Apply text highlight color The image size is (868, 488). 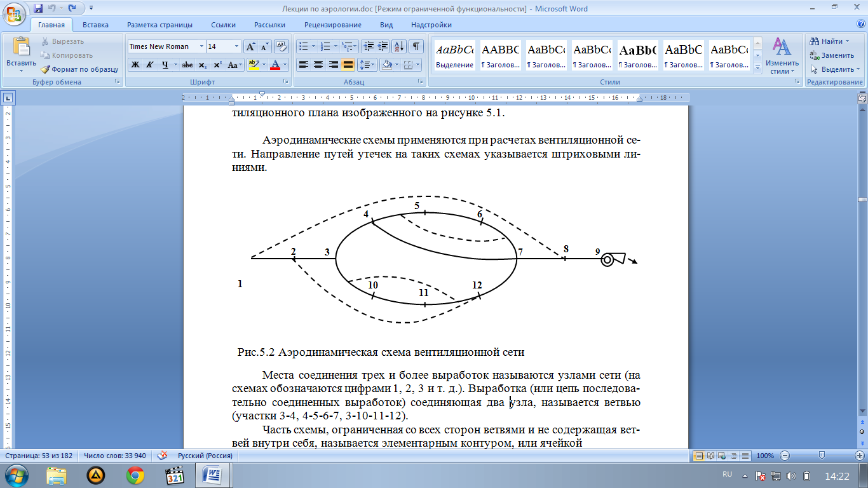253,65
